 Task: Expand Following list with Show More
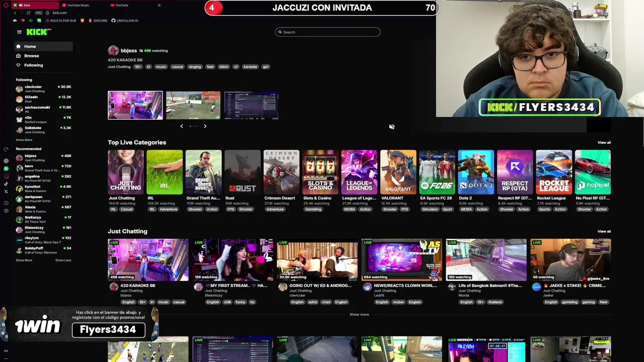(x=24, y=140)
